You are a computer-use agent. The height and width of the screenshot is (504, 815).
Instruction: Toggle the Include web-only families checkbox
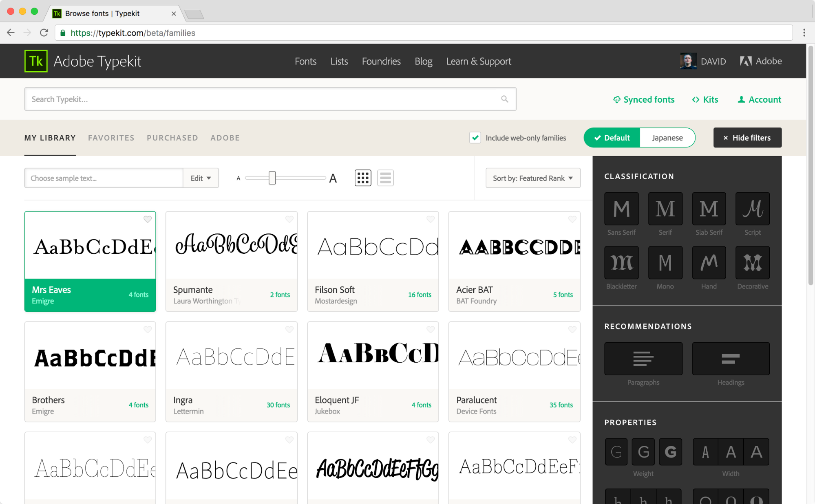coord(475,137)
